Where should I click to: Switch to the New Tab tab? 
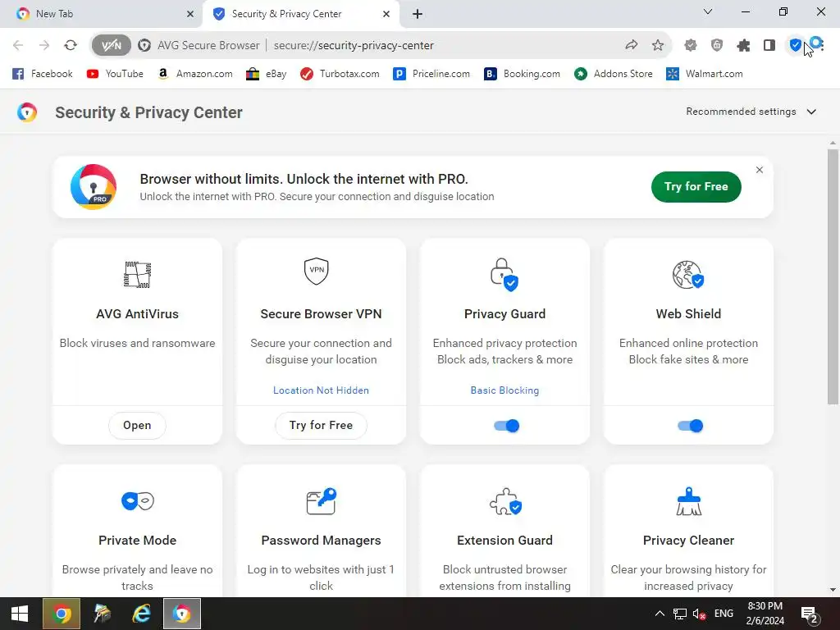point(102,14)
